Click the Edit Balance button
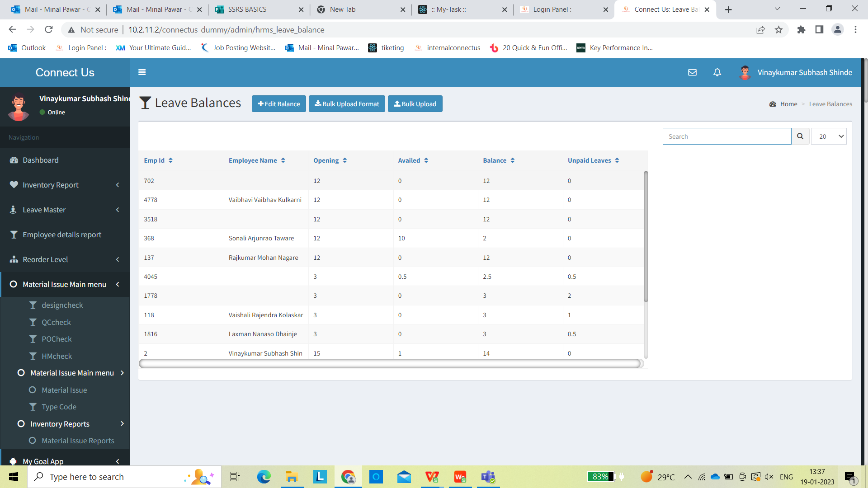 [279, 104]
